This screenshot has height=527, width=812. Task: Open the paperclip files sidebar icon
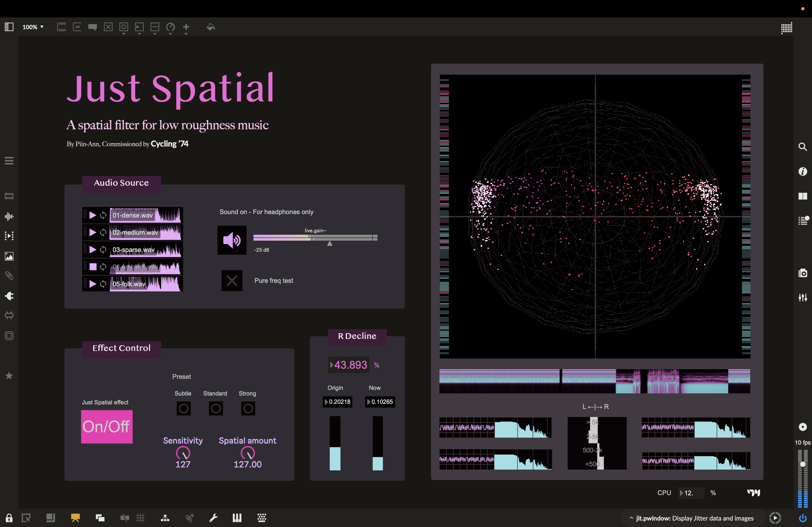9,276
